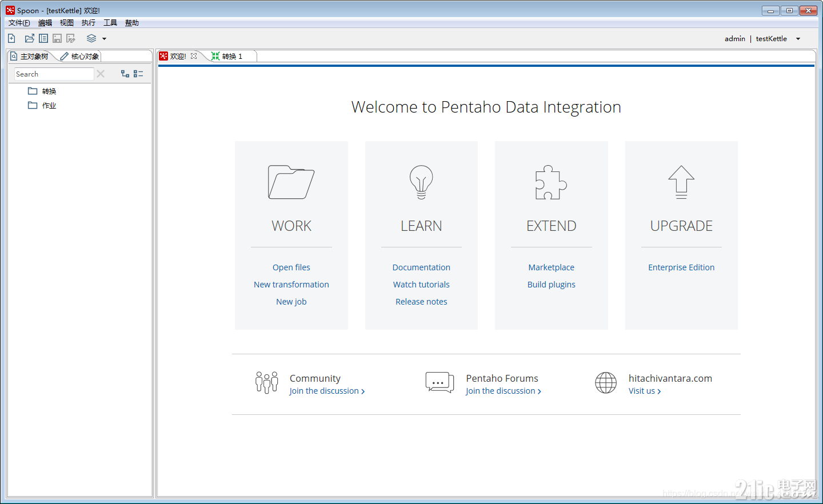Click the EXTEND puzzle piece icon
Image resolution: width=823 pixels, height=504 pixels.
551,182
